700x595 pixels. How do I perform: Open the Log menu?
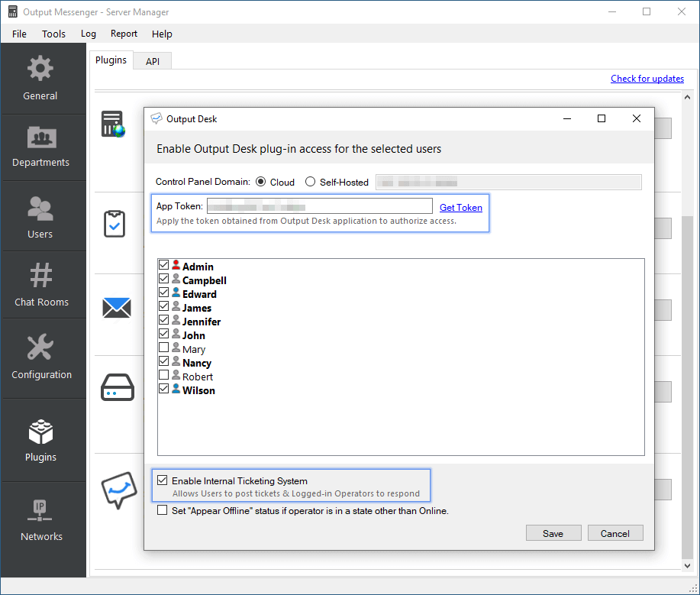pyautogui.click(x=89, y=34)
